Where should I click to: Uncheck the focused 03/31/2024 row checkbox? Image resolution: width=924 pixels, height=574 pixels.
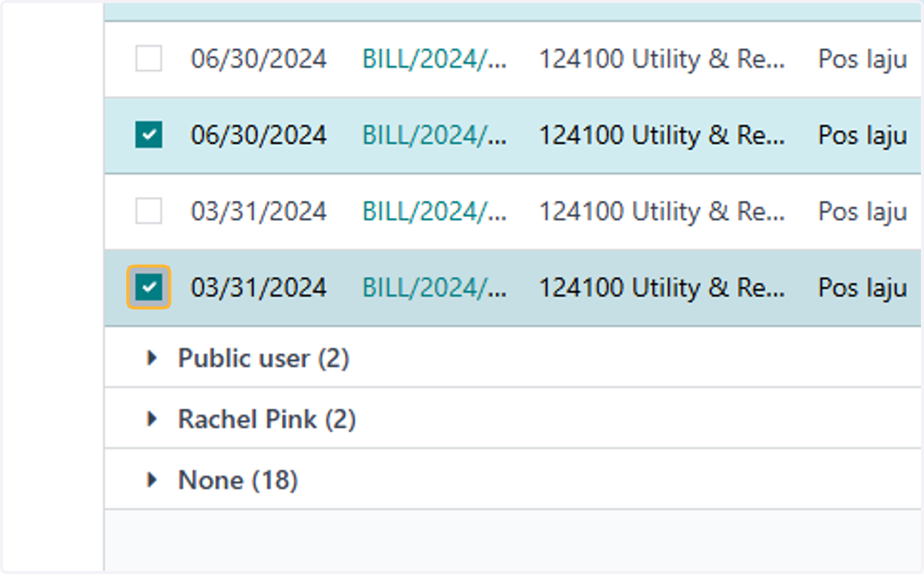point(149,288)
